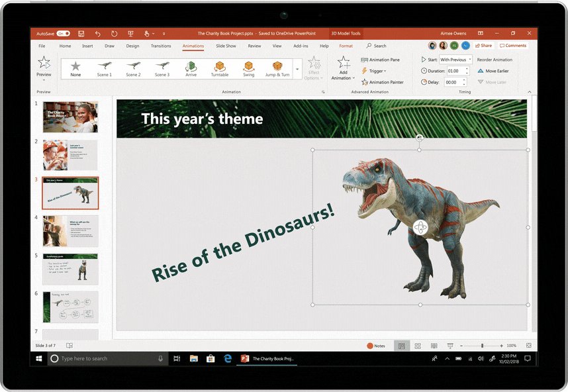Select slide 6 thumbnail
The width and height of the screenshot is (568, 392).
pos(70,307)
